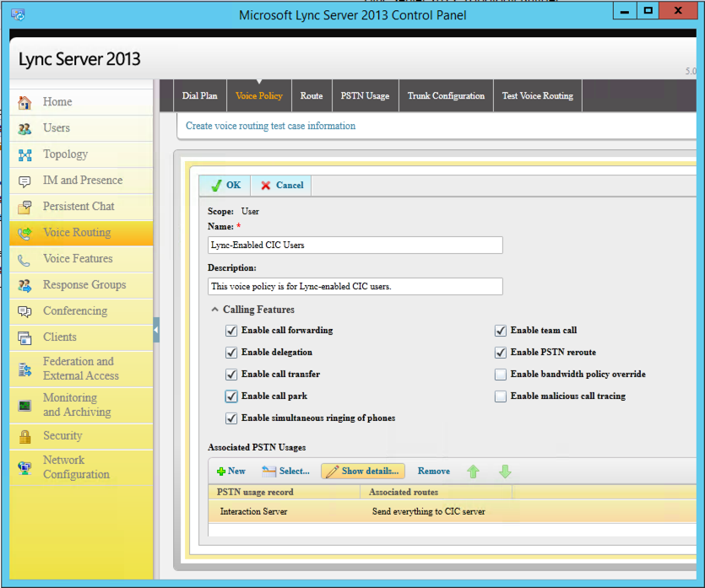Collapse the Calling Features section

215,310
